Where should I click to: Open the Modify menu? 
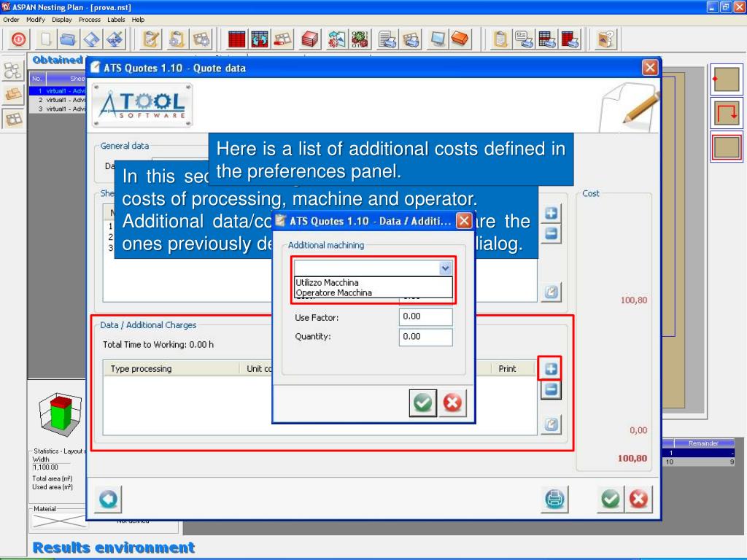point(36,20)
